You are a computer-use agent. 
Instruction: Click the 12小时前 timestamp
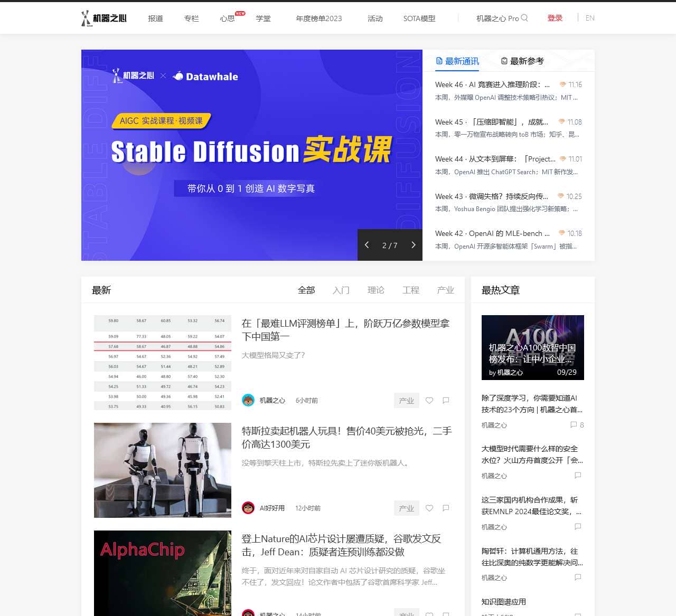[x=308, y=508]
